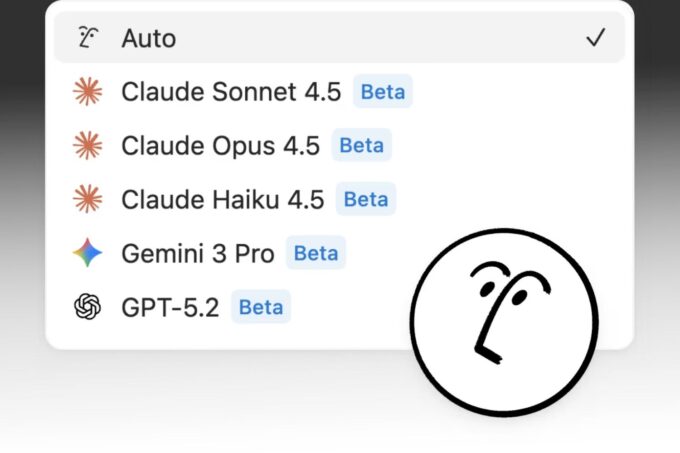Image resolution: width=680 pixels, height=453 pixels.
Task: Choose Claude Sonnet 4.5 from the list
Action: (230, 92)
